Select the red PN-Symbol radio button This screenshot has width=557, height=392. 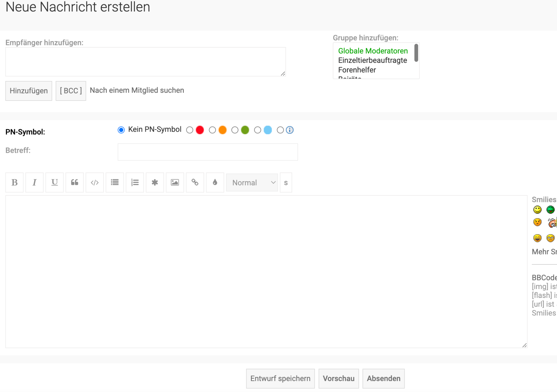pos(190,130)
